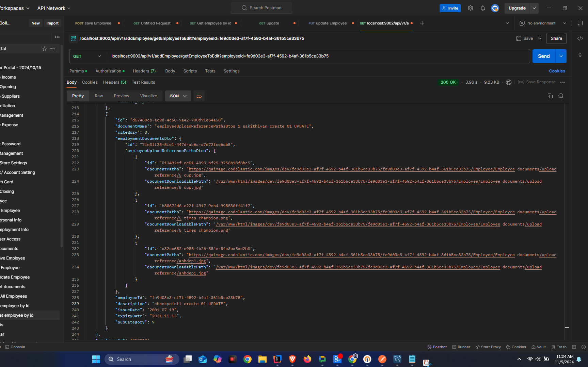The image size is (588, 367).
Task: Open Trash in status bar
Action: click(559, 347)
